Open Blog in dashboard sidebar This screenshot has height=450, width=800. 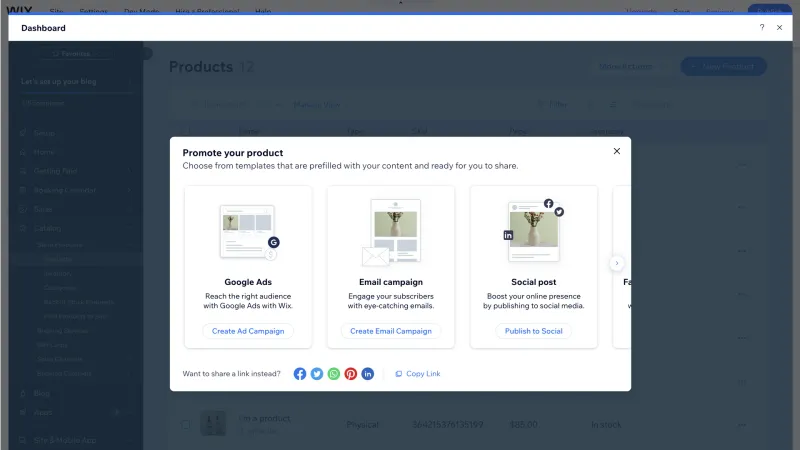[x=41, y=393]
